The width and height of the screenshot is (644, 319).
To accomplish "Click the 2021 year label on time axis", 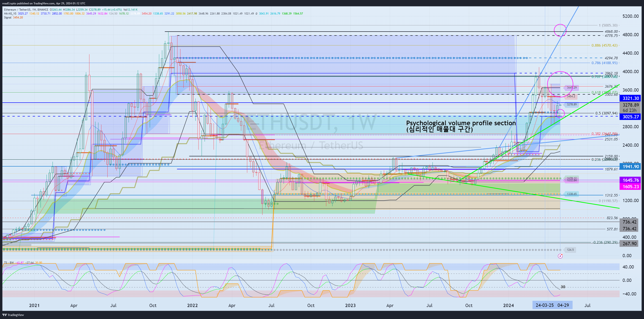I will click(34, 305).
